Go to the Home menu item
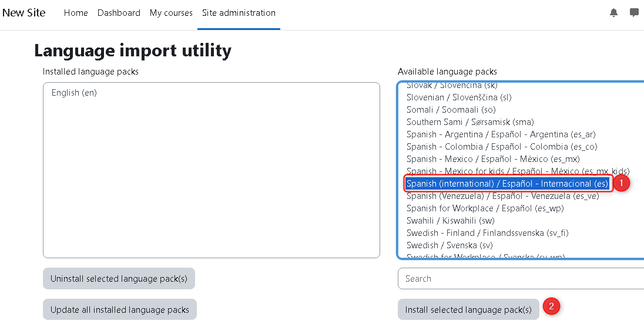 pos(76,13)
